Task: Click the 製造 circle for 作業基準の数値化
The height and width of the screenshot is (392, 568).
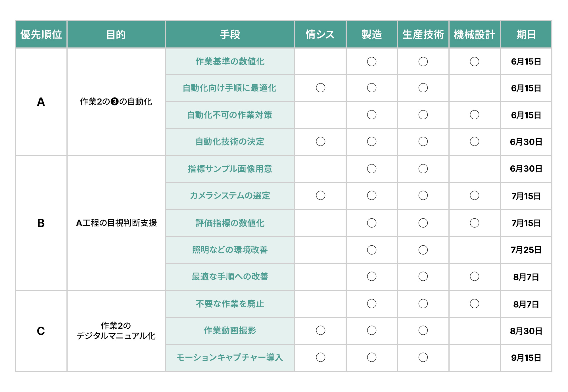Action: [x=371, y=62]
